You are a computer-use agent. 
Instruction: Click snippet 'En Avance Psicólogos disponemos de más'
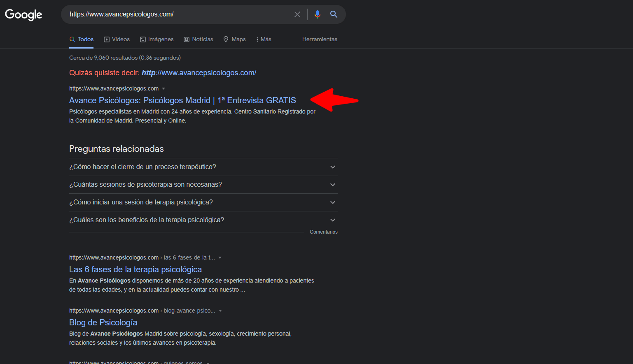[192, 285]
